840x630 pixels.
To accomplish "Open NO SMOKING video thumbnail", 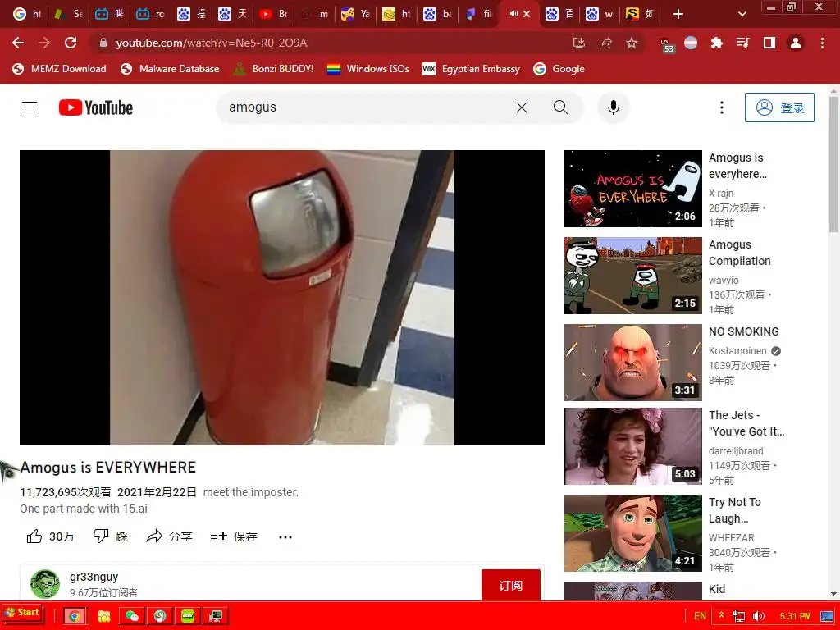I will [x=632, y=362].
